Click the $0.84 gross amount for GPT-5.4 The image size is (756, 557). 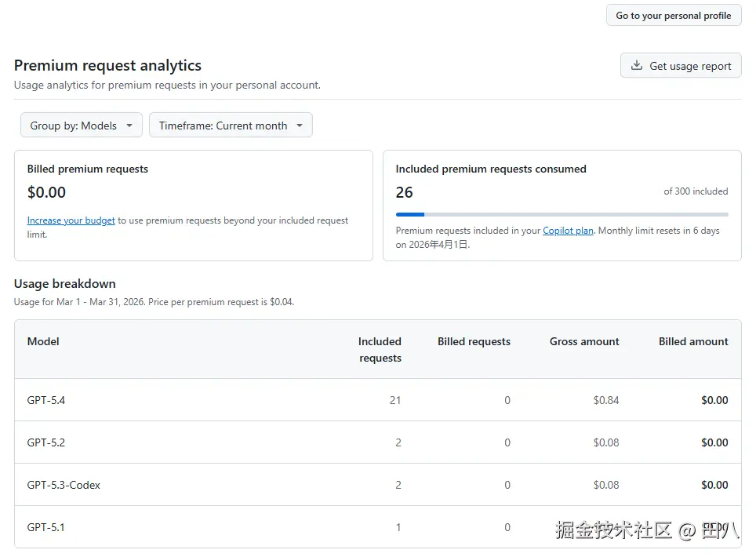pyautogui.click(x=605, y=400)
